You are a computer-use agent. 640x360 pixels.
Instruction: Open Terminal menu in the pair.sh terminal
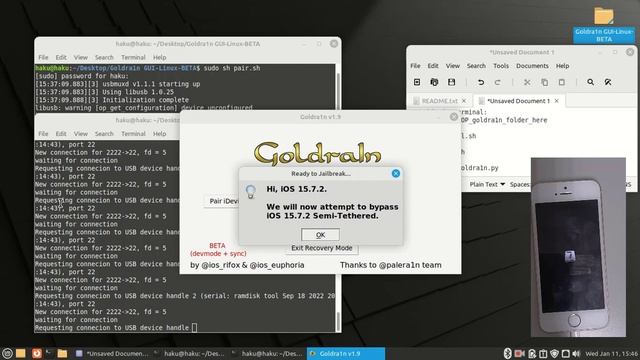tap(133, 57)
